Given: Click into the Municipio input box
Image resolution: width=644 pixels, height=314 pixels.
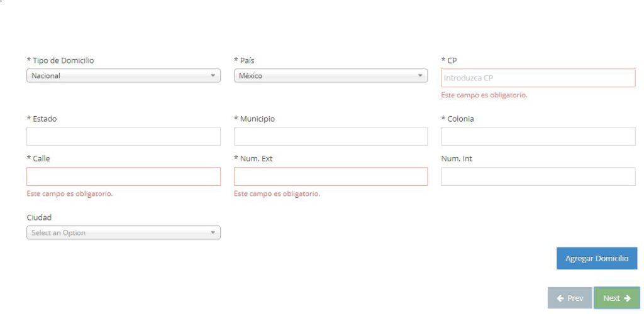Looking at the screenshot, I should pyautogui.click(x=331, y=136).
